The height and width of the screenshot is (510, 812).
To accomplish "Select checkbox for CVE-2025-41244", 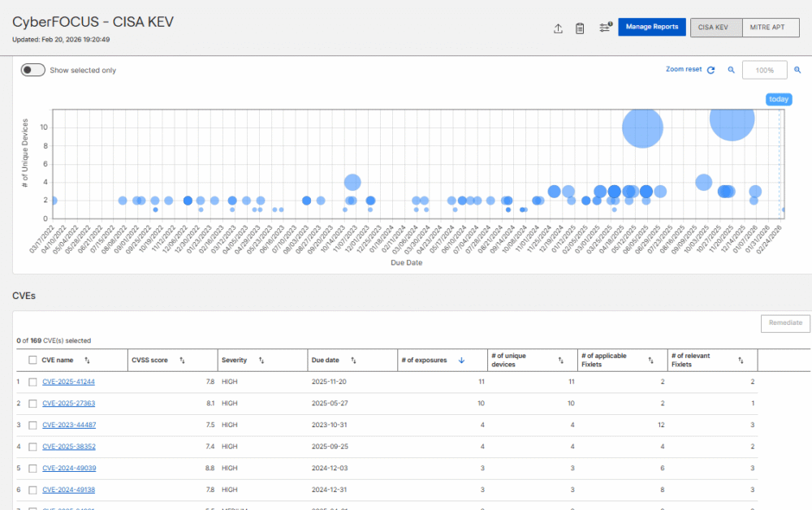I will click(x=32, y=382).
